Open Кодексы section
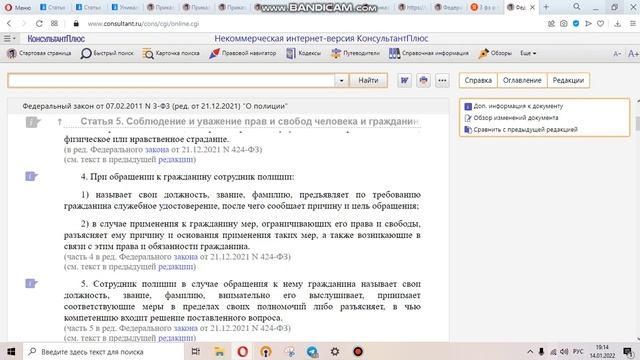Viewport: 640px width, 360px height. coord(303,53)
